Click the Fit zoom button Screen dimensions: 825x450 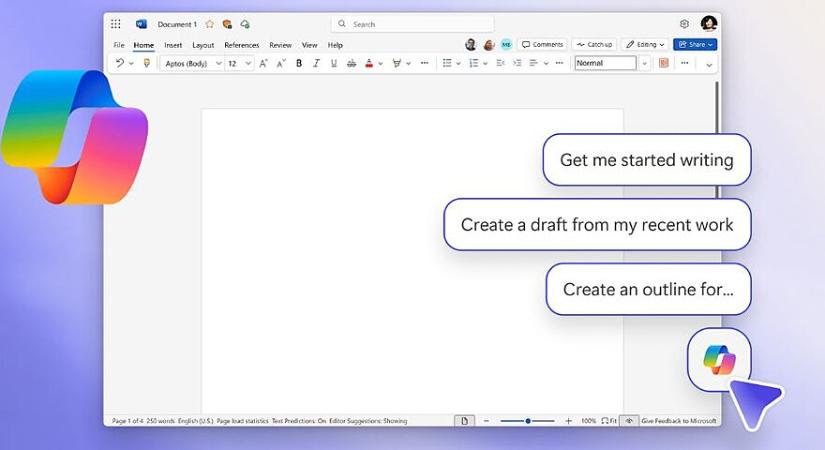[609, 421]
